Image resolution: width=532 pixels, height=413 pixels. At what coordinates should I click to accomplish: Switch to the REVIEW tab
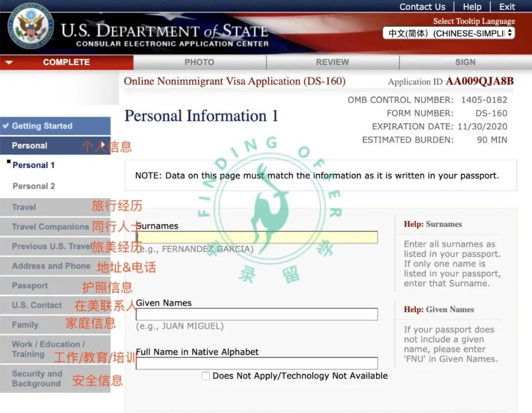tap(332, 62)
